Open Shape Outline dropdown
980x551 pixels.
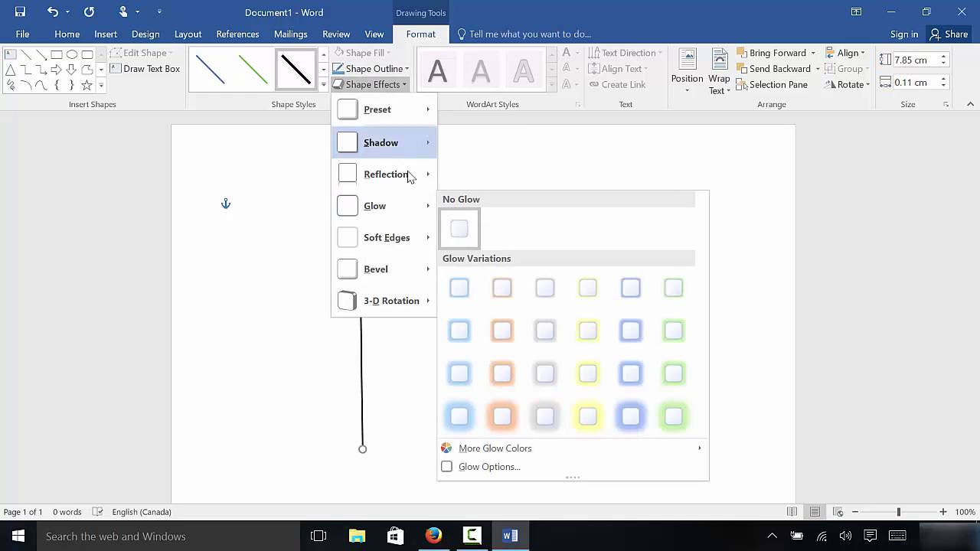coord(371,69)
